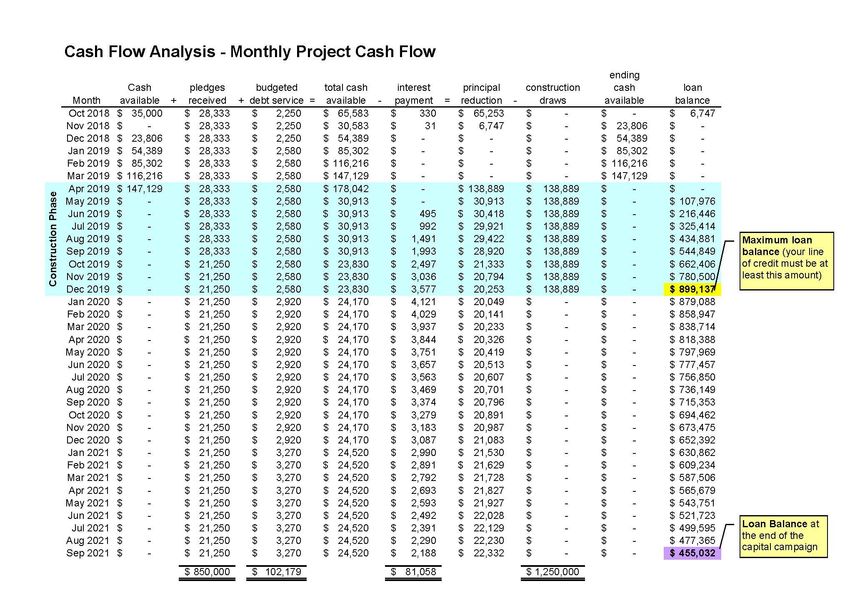Click the Oct 2020 loan balance 694,462
This screenshot has height=616, width=850.
pyautogui.click(x=697, y=415)
